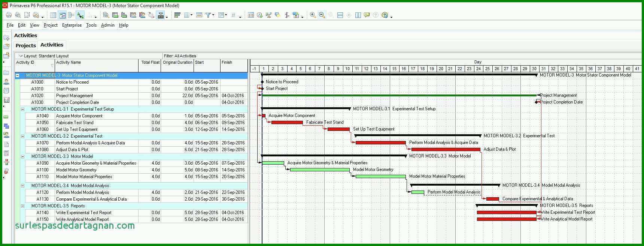The height and width of the screenshot is (246, 644).
Task: Click the Group and Sort icon
Action: pyautogui.click(x=221, y=15)
